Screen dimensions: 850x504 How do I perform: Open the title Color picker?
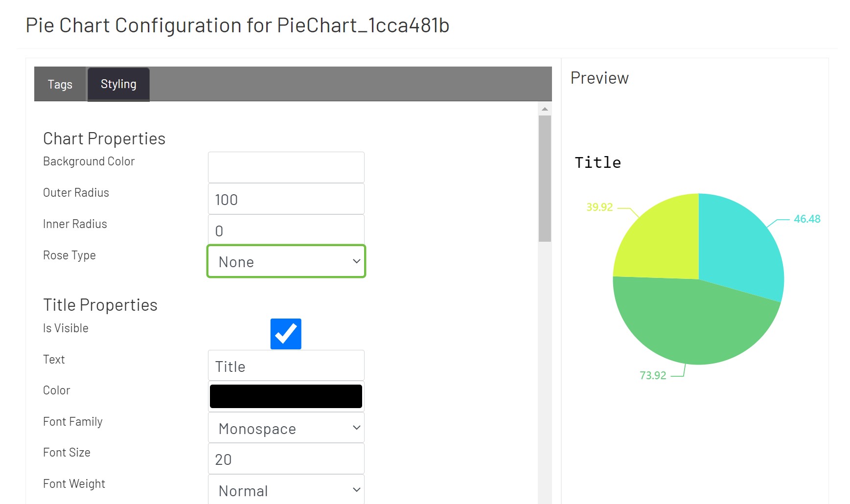[286, 396]
